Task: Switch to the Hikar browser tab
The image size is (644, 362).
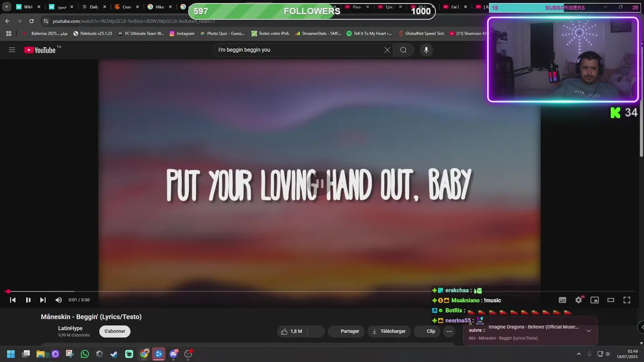Action: pos(159,7)
